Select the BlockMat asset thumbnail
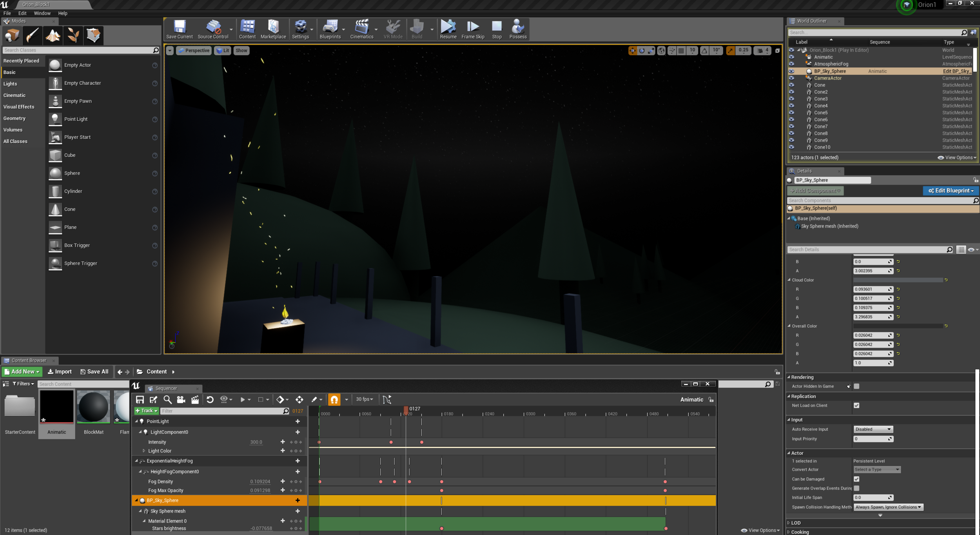This screenshot has width=980, height=535. [x=93, y=407]
